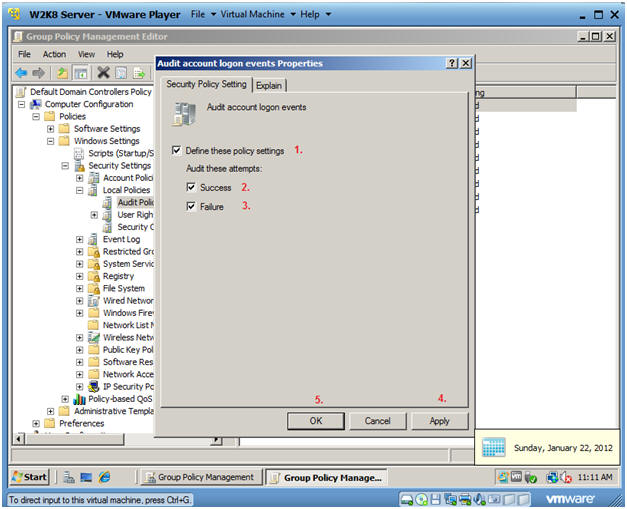The image size is (627, 509).
Task: Open the VMware Player File dropdown
Action: coord(203,14)
